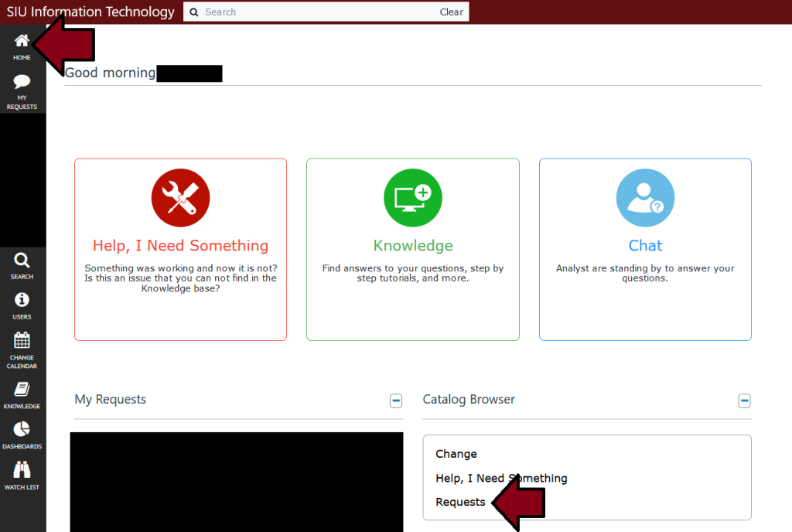Image resolution: width=792 pixels, height=532 pixels.
Task: Click the red wrench and screwdriver icon
Action: pos(180,197)
